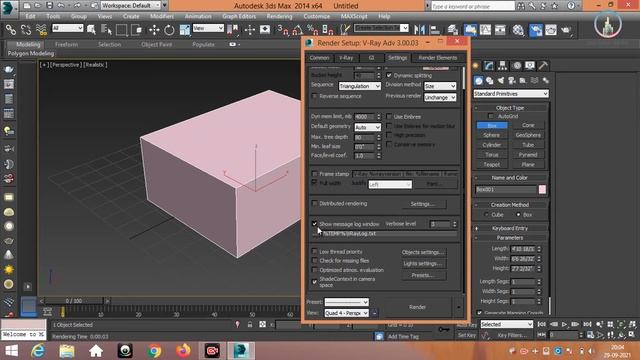This screenshot has width=640, height=360.
Task: Open the Previous render dropdown
Action: (440, 98)
